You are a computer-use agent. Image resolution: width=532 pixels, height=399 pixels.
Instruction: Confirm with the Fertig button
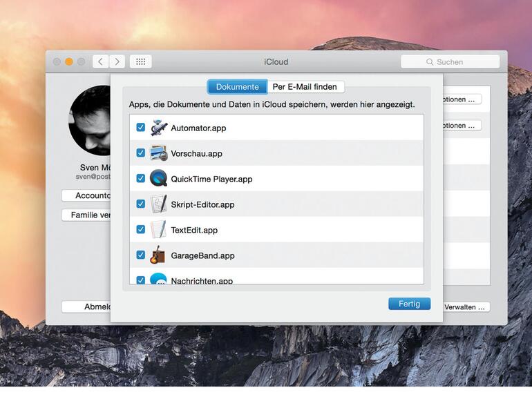(x=409, y=304)
